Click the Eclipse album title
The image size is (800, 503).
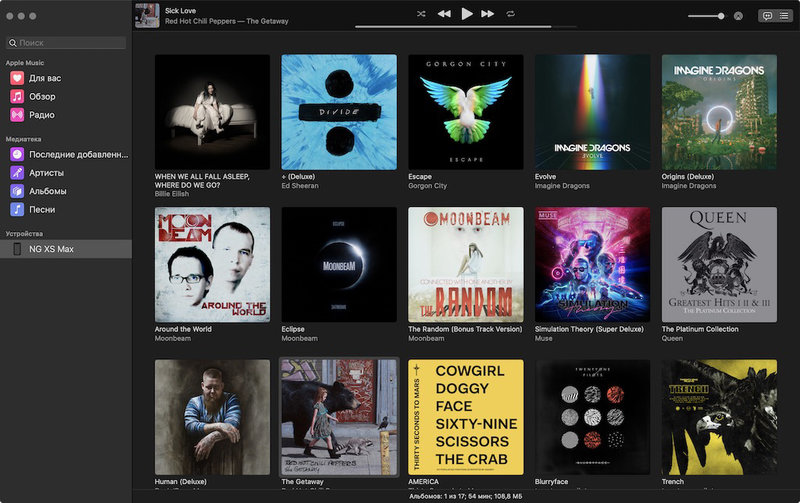pyautogui.click(x=293, y=329)
